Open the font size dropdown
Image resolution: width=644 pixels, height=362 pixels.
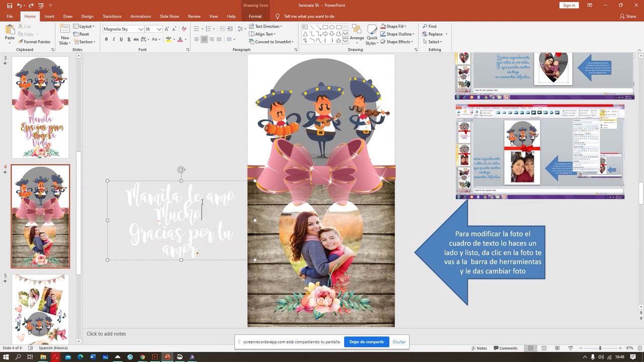coord(159,29)
